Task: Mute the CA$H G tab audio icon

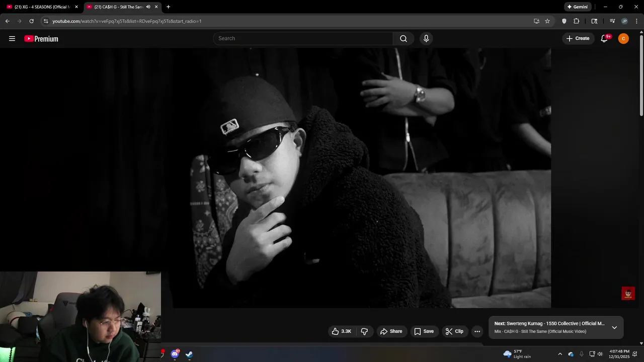Action: [x=148, y=7]
